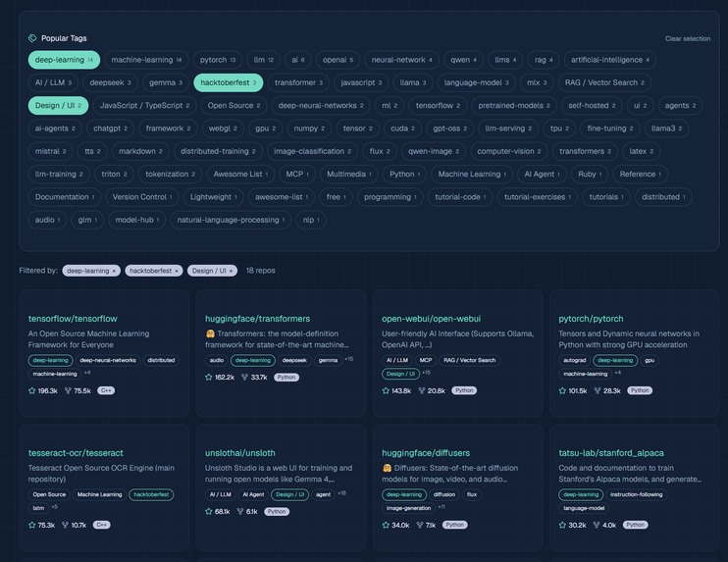Remove hacktoberfest chip from Filtered by

pyautogui.click(x=177, y=271)
